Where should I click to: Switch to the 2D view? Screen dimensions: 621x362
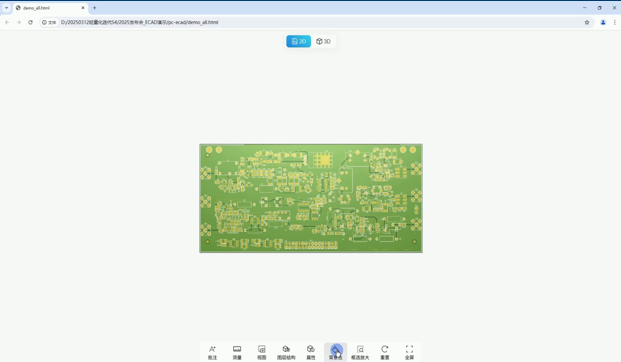(299, 41)
